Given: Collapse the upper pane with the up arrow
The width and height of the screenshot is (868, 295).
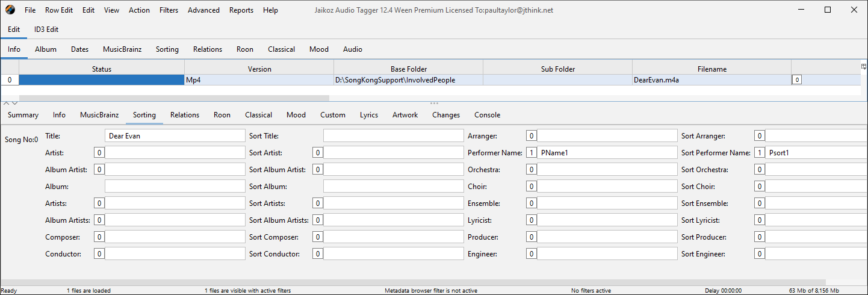Looking at the screenshot, I should 7,104.
